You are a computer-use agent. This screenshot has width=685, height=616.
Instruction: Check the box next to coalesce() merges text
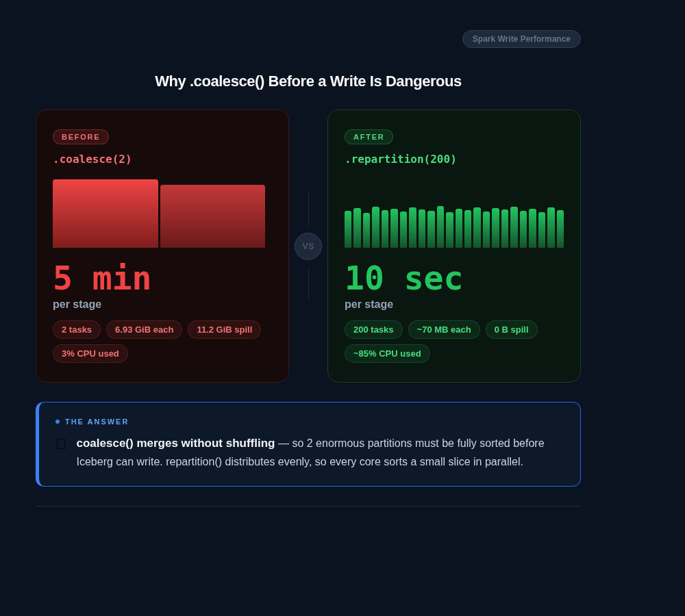point(61,444)
